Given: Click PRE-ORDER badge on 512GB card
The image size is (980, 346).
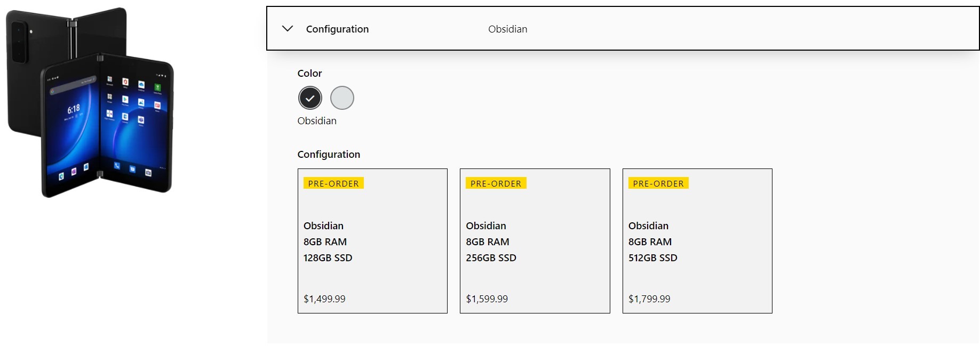Looking at the screenshot, I should click(x=658, y=183).
